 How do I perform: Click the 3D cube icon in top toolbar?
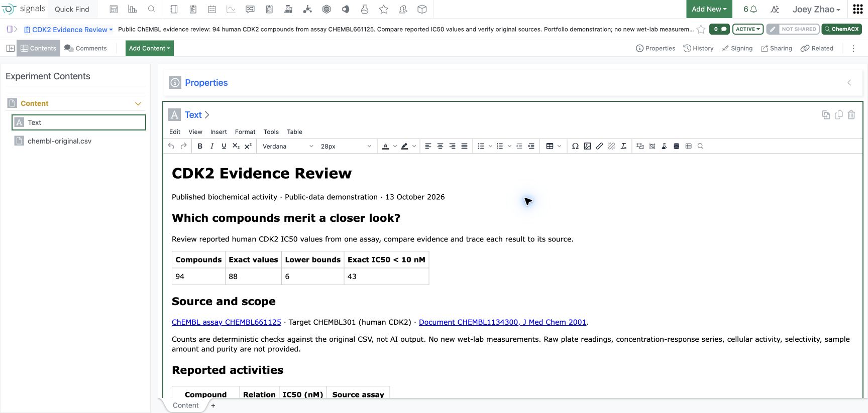click(x=422, y=9)
